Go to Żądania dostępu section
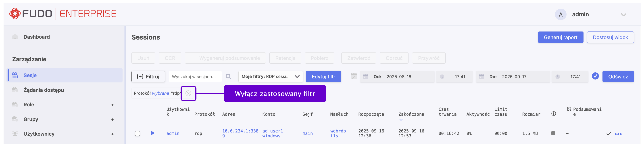Image resolution: width=644 pixels, height=149 pixels. click(x=44, y=90)
